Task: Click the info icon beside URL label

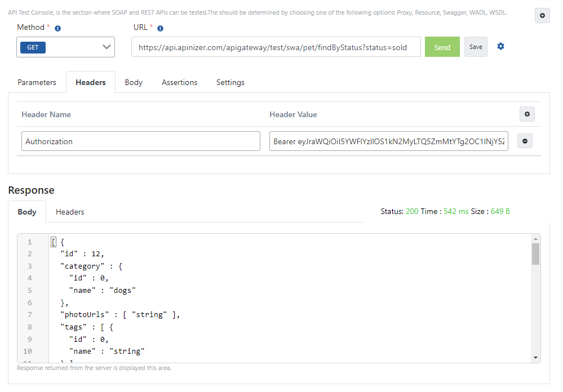Action: tap(161, 28)
